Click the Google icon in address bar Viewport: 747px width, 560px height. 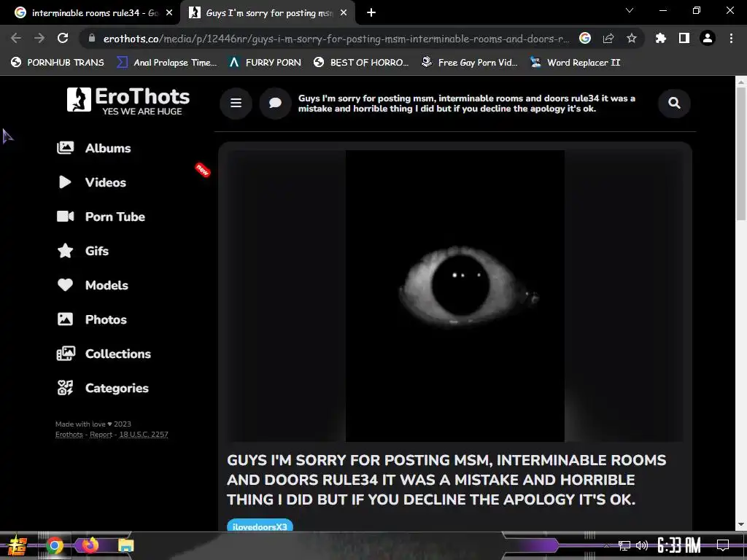pos(585,38)
